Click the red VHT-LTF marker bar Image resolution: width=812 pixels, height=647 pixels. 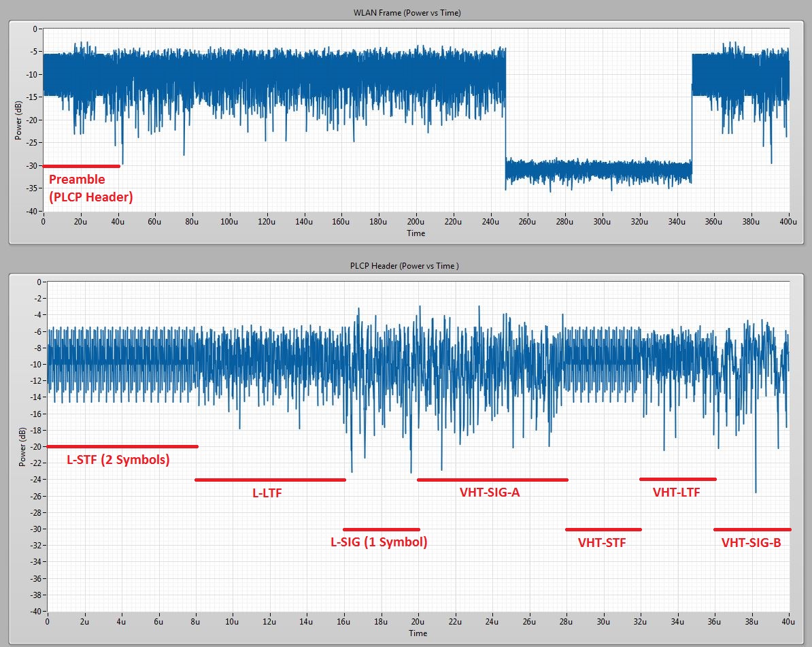[678, 478]
